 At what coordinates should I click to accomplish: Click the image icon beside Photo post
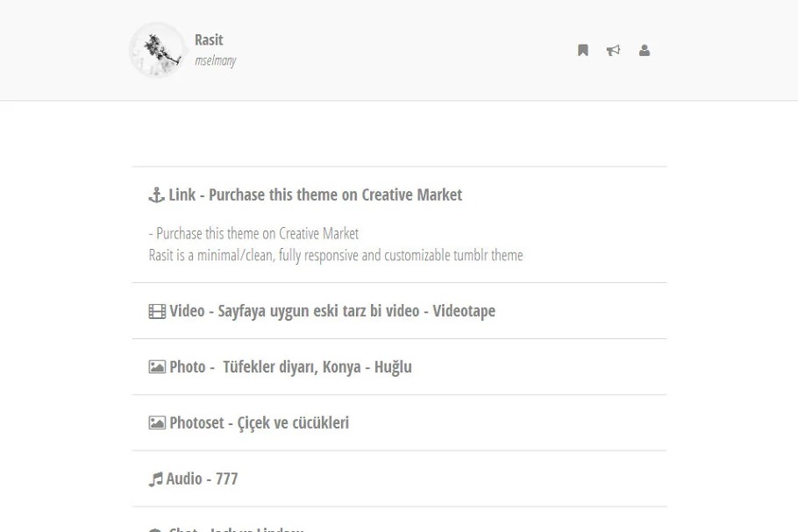[x=157, y=367]
